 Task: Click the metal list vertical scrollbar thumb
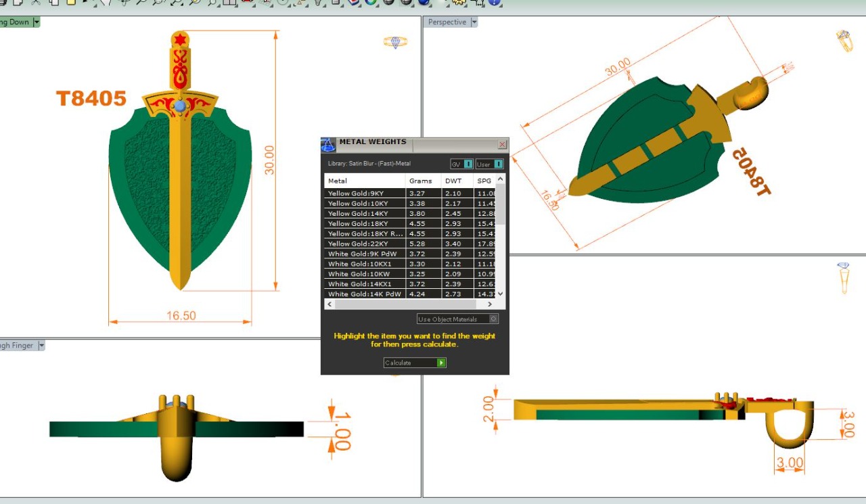[500, 206]
